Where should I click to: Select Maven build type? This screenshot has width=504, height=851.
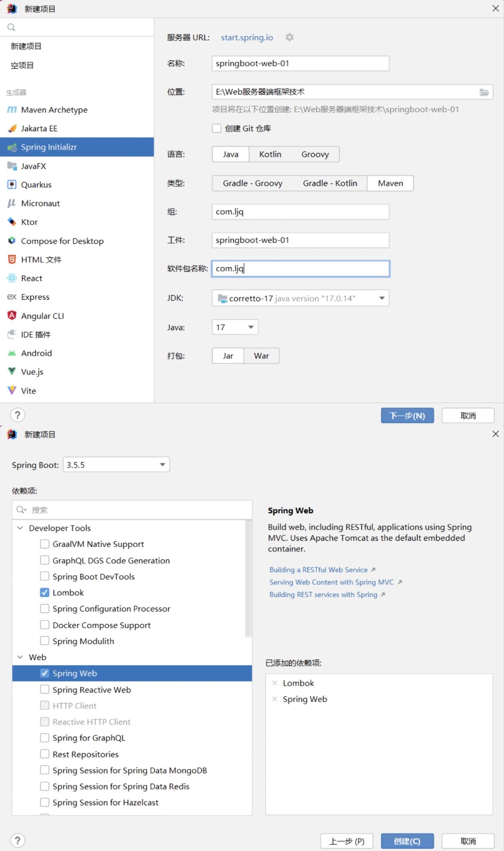[390, 183]
